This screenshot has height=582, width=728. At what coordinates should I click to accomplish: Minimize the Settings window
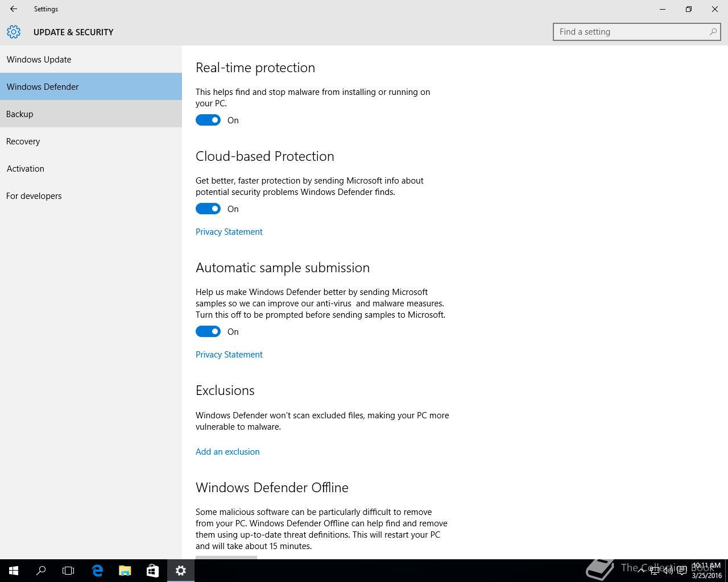point(663,9)
